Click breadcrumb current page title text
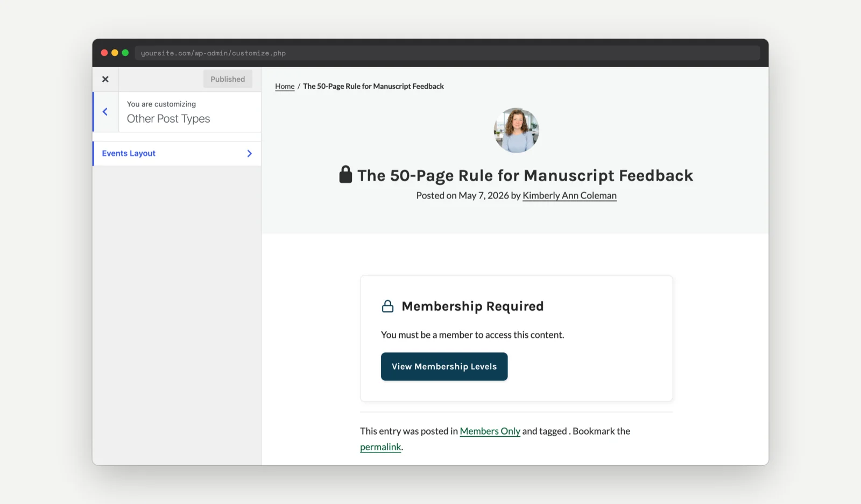 373,86
